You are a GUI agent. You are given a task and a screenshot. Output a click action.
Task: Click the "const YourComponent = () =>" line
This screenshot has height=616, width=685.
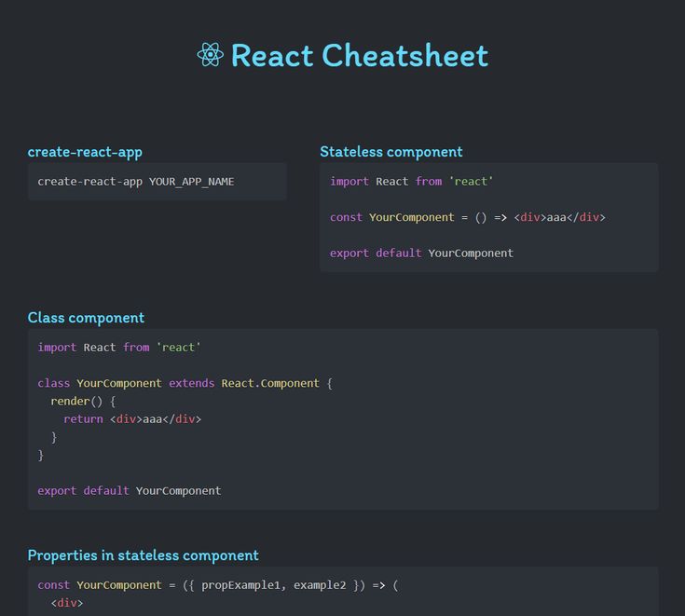click(468, 217)
